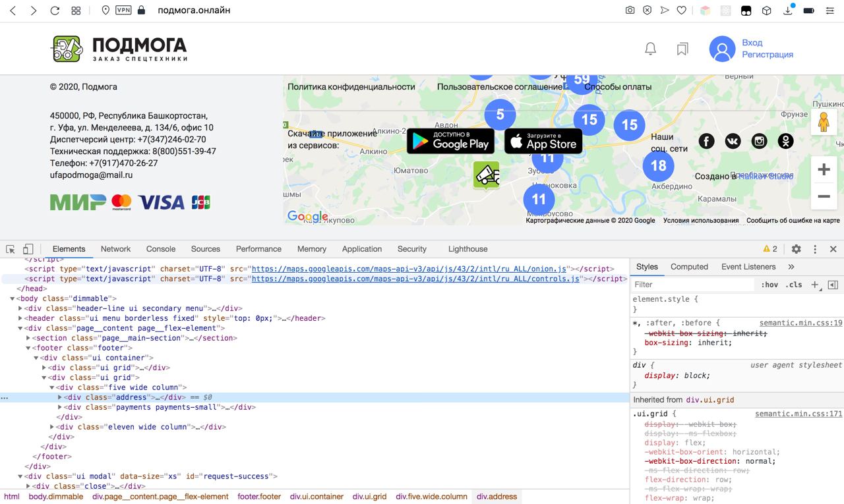Switch to the Lighthouse tab
The image size is (844, 504).
pyautogui.click(x=468, y=249)
